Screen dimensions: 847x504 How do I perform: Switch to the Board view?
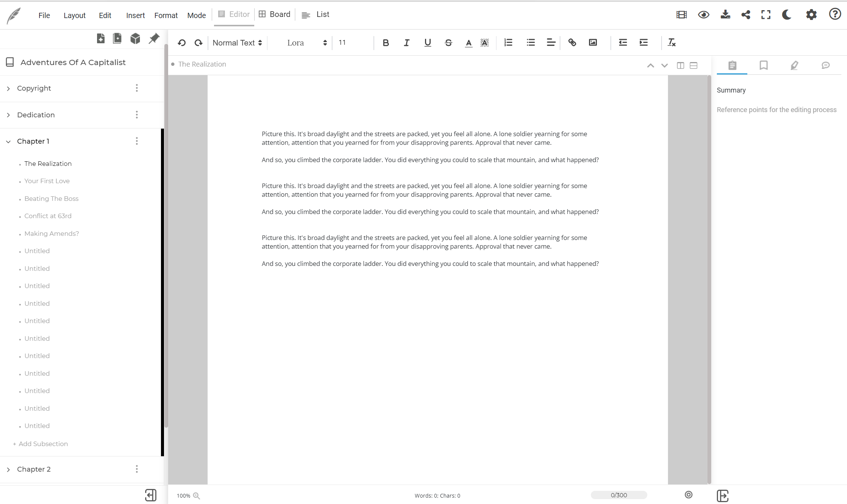275,15
